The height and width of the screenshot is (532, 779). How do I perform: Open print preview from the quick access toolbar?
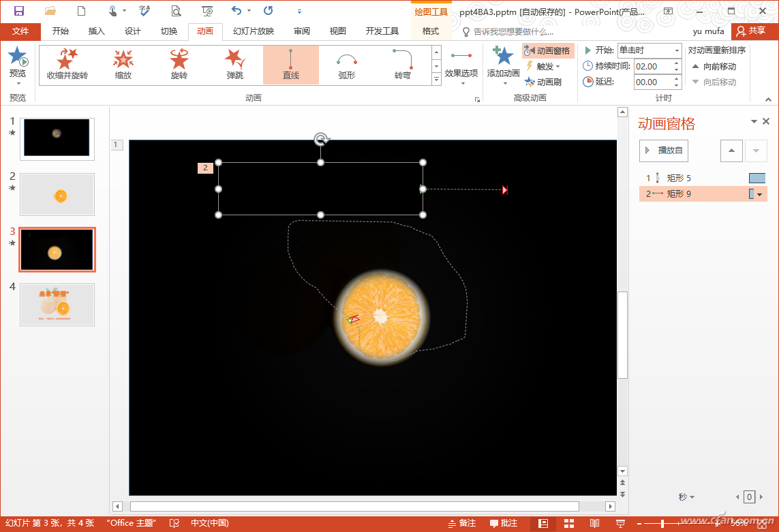tap(176, 11)
